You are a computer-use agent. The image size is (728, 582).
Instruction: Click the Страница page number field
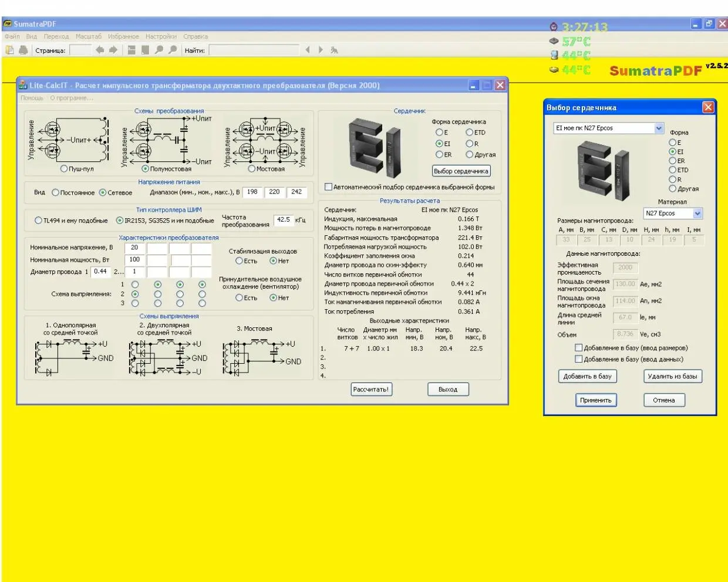click(x=80, y=50)
